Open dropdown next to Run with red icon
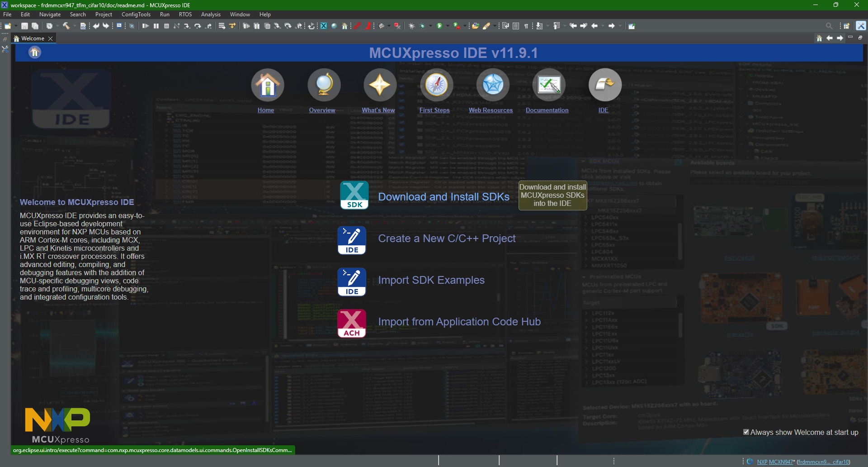The height and width of the screenshot is (467, 868). [x=465, y=26]
